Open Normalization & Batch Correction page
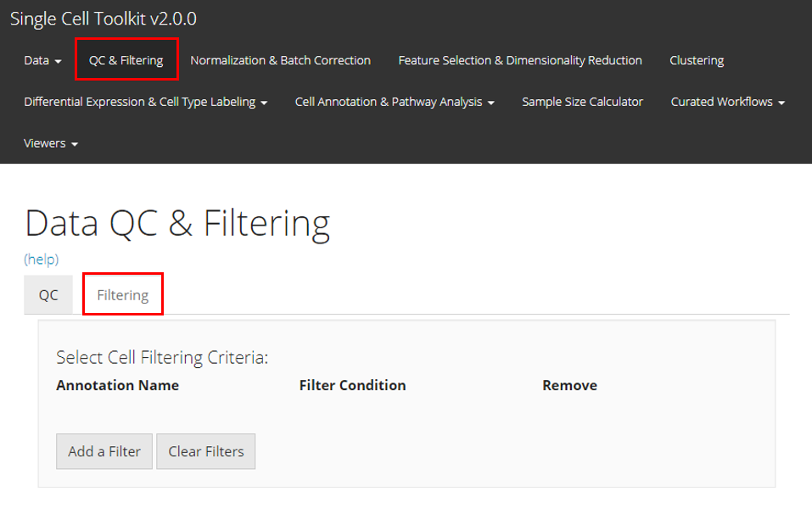Screen dimensions: 812x508 coord(280,60)
